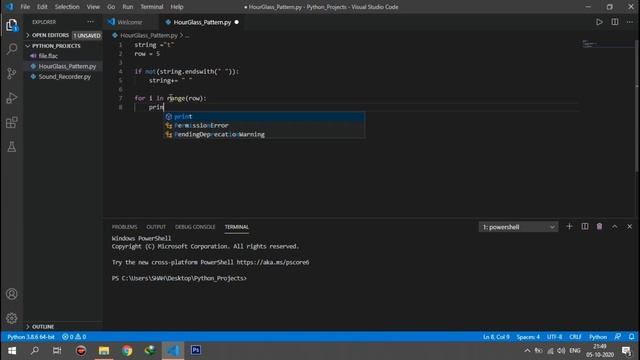Viewport: 640px width, 360px height.
Task: Open Explorer views ellipsis menu
Action: [90, 22]
